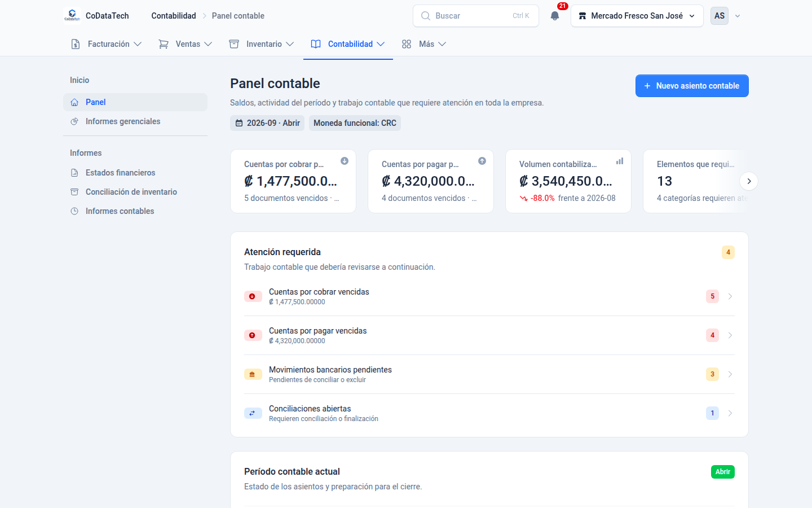Expand the Inventario dropdown chevron
This screenshot has width=812, height=508.
click(x=290, y=44)
